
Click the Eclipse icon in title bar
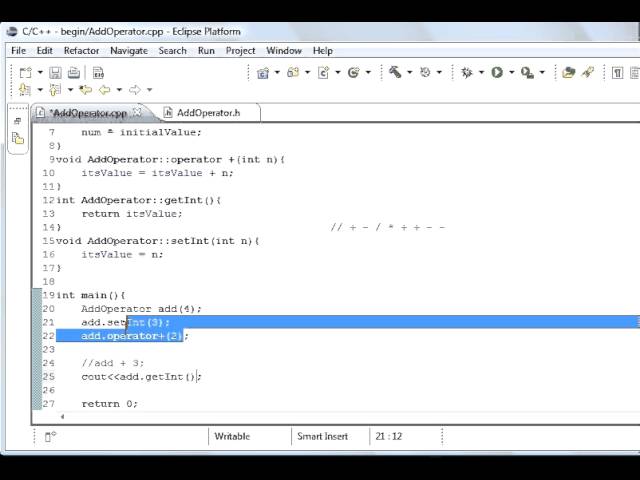point(13,31)
